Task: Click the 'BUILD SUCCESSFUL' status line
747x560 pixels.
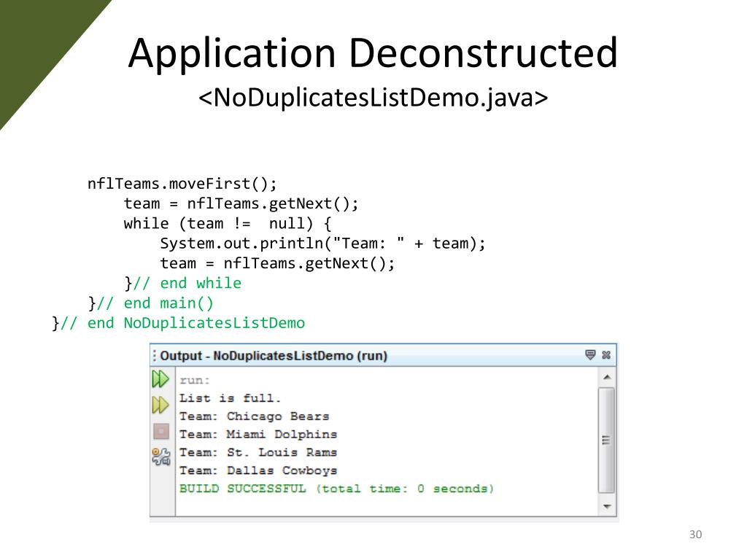Action: click(x=336, y=489)
